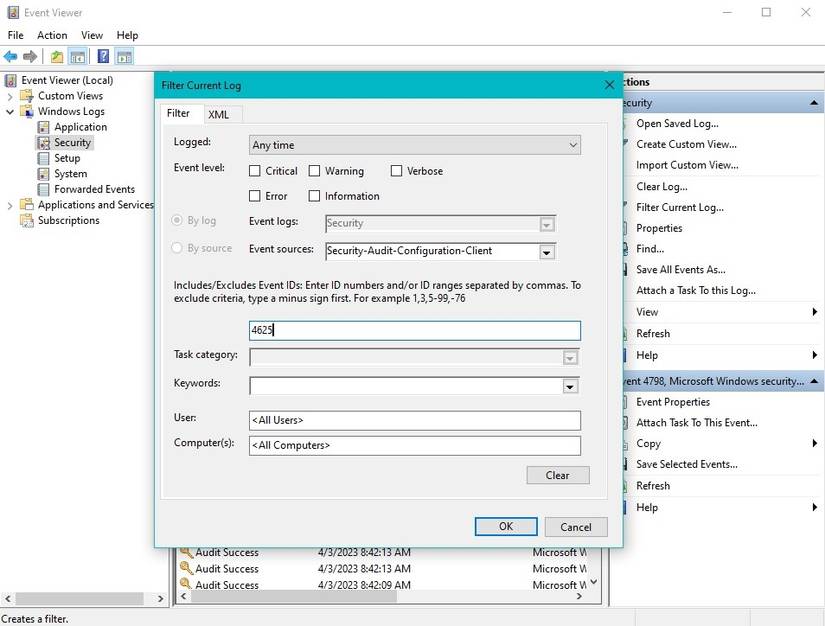Tick the Error event level checkbox

point(255,196)
